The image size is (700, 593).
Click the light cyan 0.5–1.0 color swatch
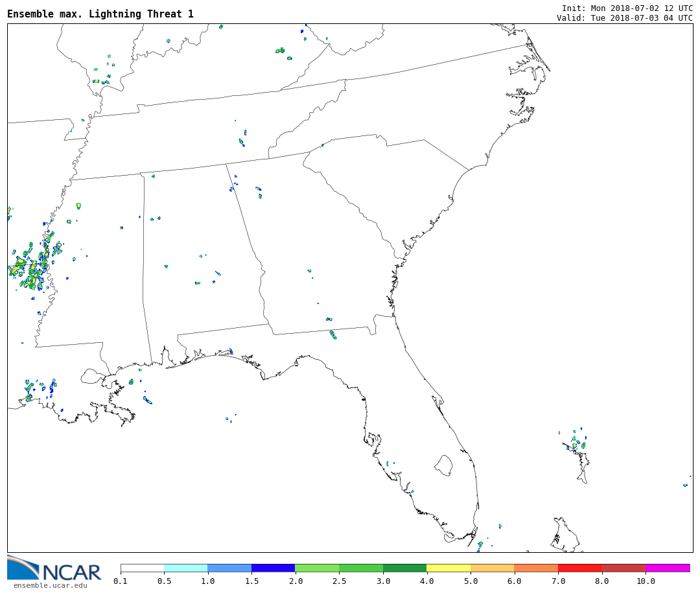click(186, 568)
